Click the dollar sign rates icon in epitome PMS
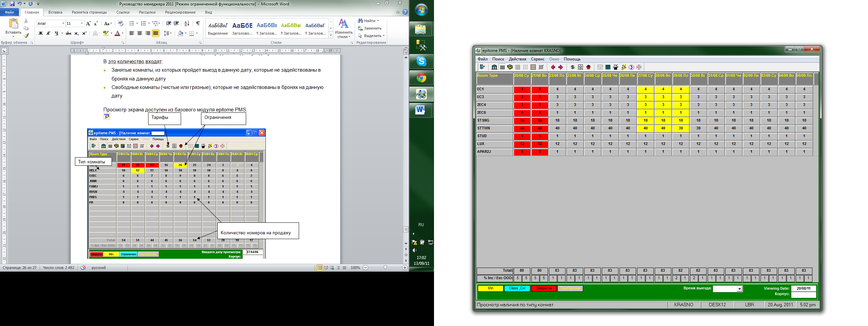This screenshot has width=868, height=326. click(573, 67)
